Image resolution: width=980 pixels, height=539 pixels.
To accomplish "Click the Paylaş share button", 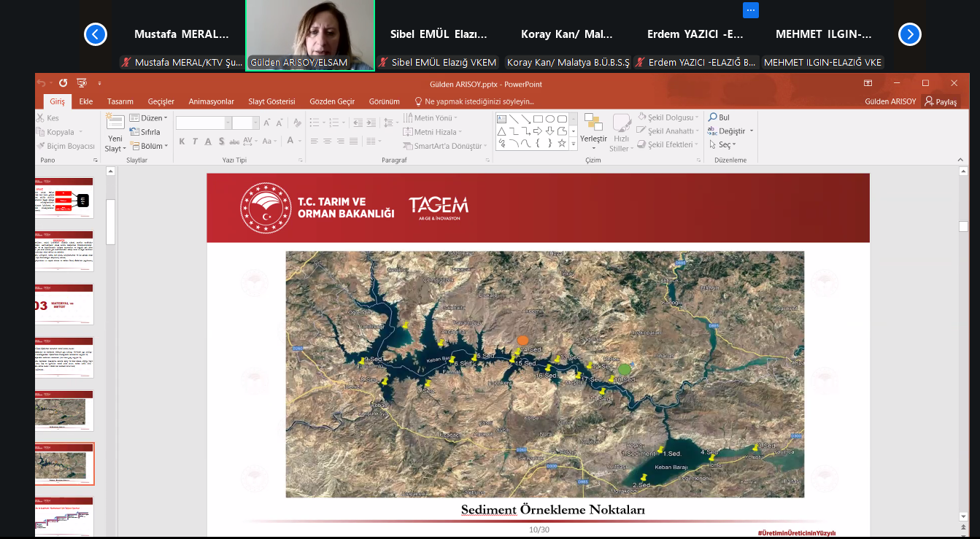I will [941, 102].
